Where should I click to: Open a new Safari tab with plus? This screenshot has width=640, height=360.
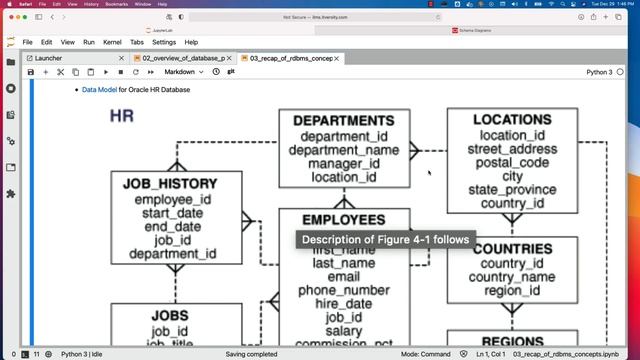(606, 17)
